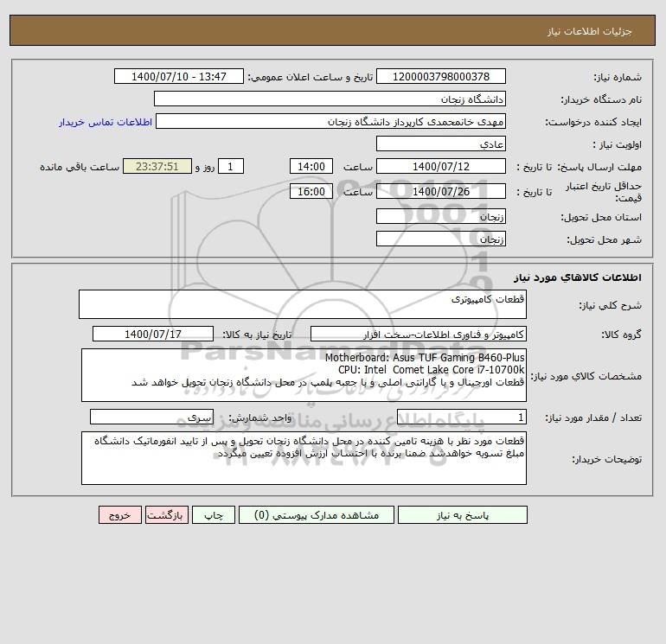Screen dimensions: 666x644
Task: Click text Motherboard: Asus TUF Gaming B460-Plus
Action: (425, 358)
